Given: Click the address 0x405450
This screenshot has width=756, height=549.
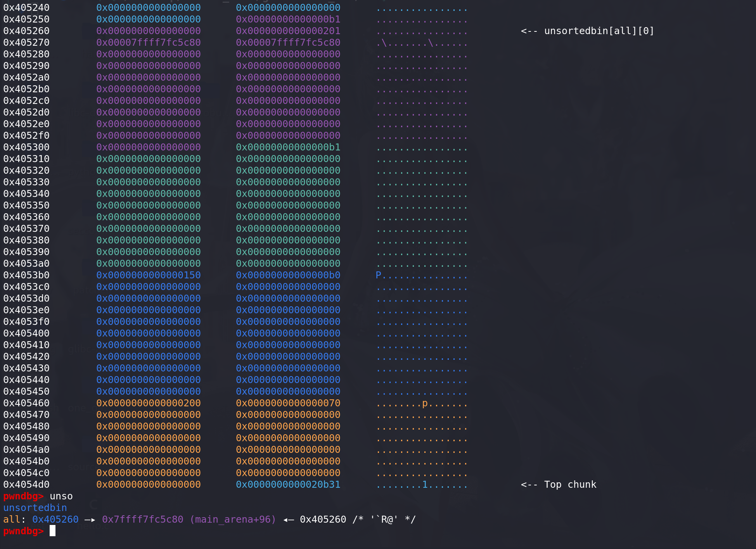Looking at the screenshot, I should coord(26,392).
